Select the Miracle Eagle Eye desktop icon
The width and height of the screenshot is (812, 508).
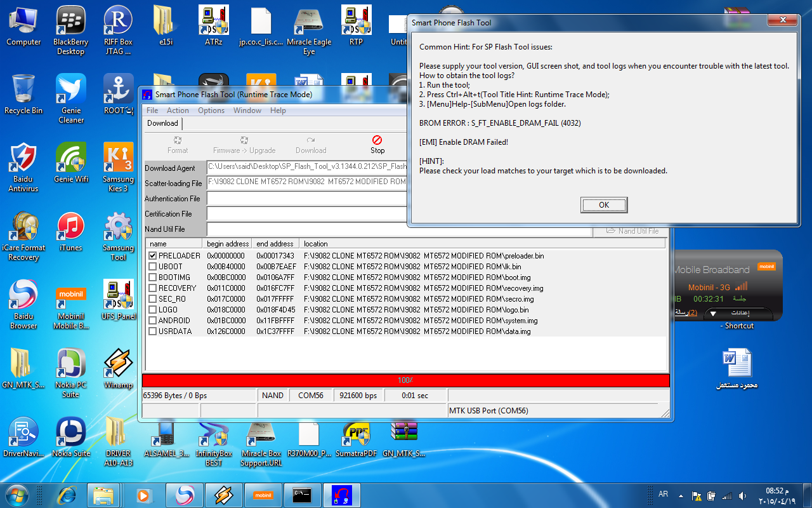[x=309, y=30]
